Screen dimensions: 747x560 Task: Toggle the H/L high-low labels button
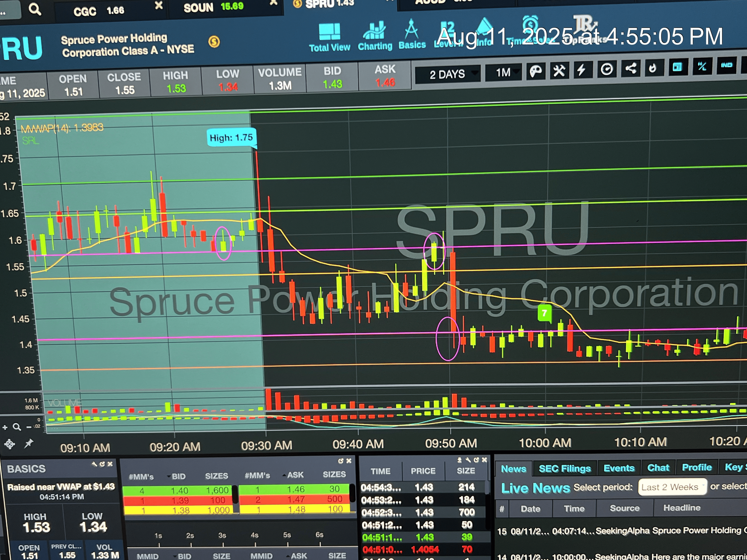(x=702, y=66)
